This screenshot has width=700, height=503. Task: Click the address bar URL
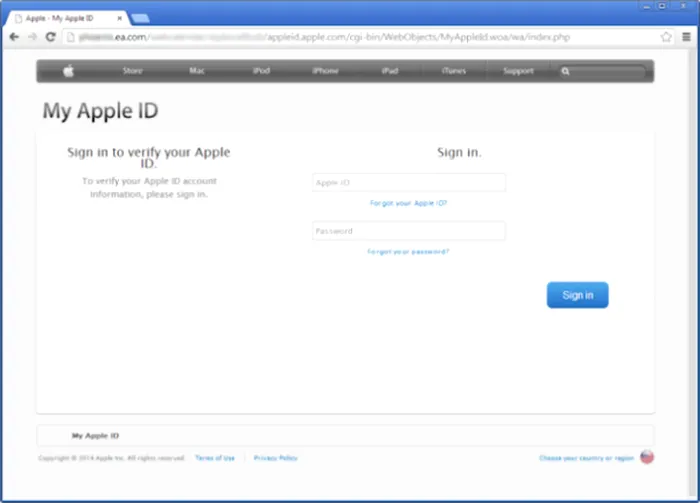[x=325, y=37]
